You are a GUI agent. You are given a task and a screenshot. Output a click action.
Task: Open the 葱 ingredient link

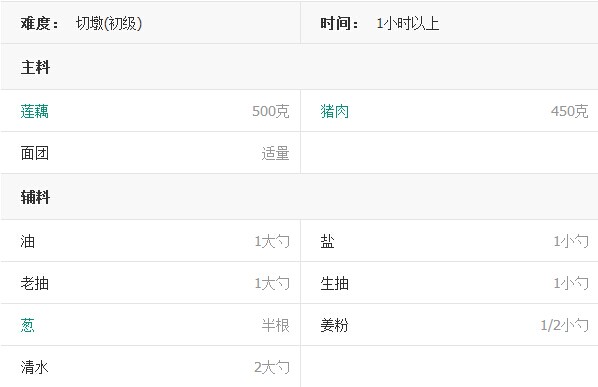pyautogui.click(x=27, y=325)
